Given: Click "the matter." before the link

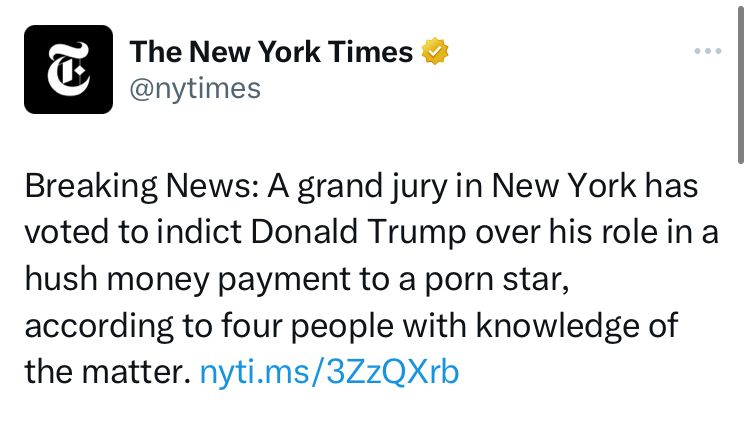Looking at the screenshot, I should [x=105, y=373].
